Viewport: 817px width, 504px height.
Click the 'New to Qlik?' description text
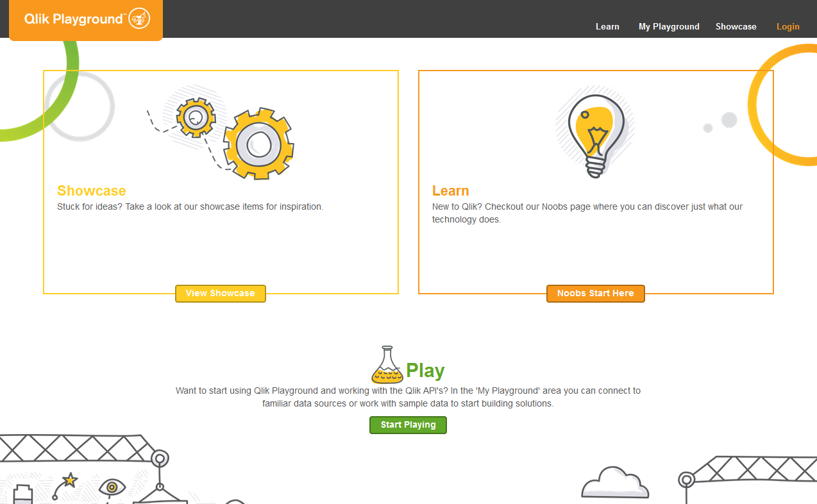pos(587,213)
